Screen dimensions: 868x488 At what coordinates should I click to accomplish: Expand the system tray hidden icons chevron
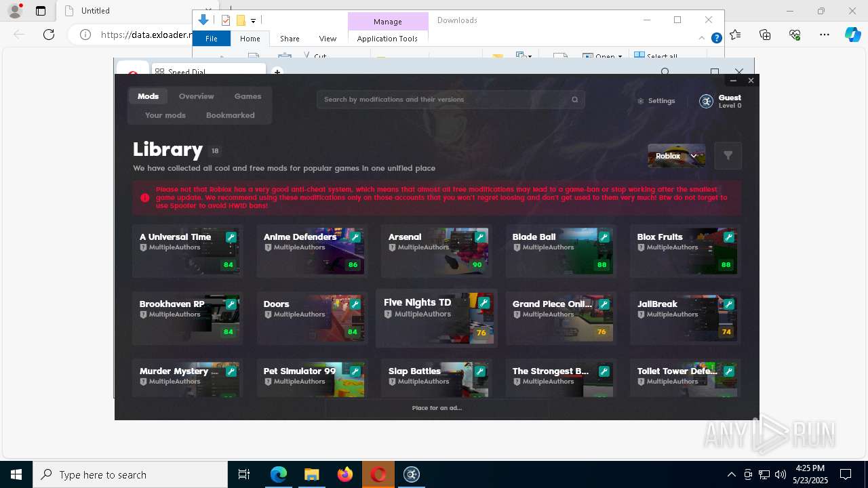coord(731,474)
